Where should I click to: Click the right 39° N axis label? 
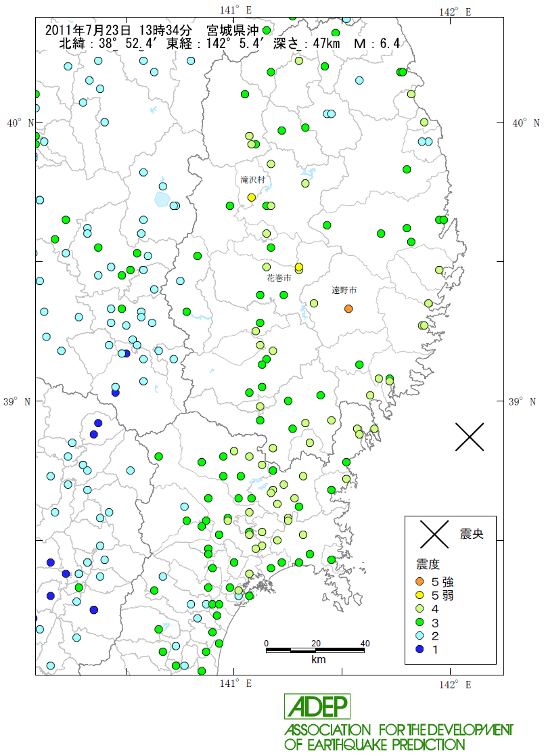522,401
